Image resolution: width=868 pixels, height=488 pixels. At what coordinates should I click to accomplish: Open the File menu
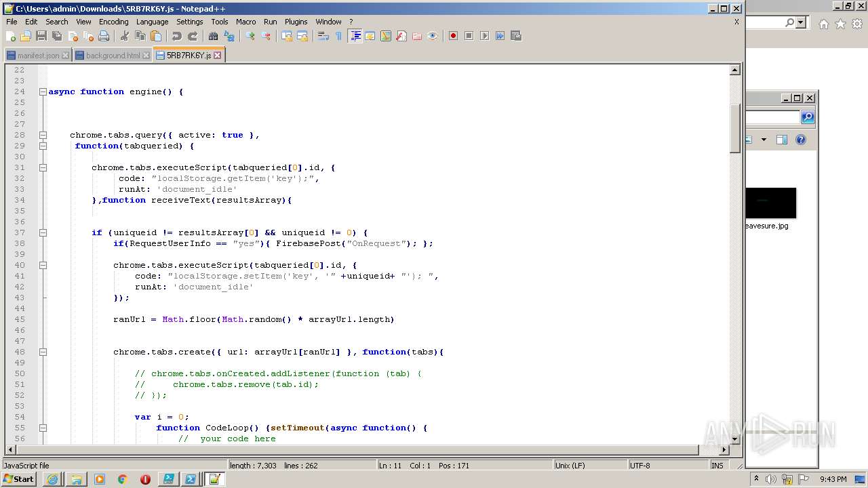click(x=12, y=22)
